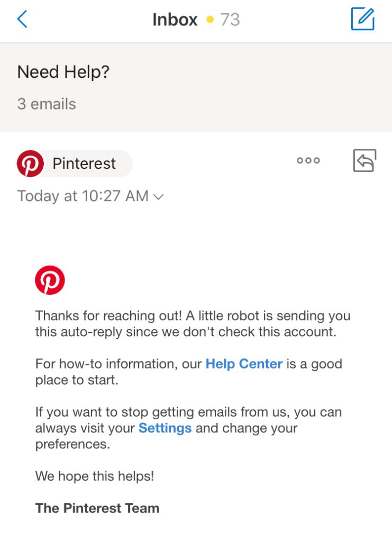Tap the "3 emails" thread count
Screen dimensions: 392x542
(47, 104)
